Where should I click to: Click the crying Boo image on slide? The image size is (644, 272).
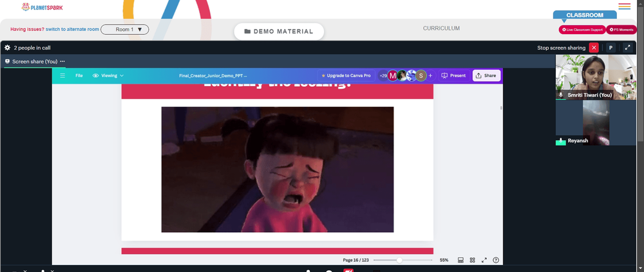277,169
